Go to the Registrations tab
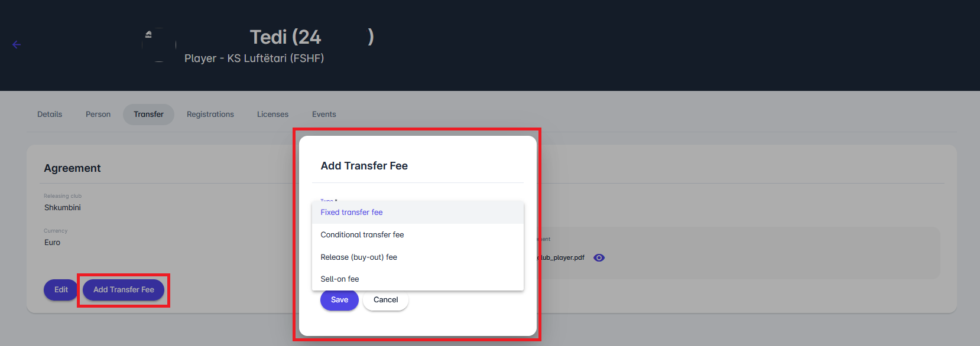 (210, 115)
